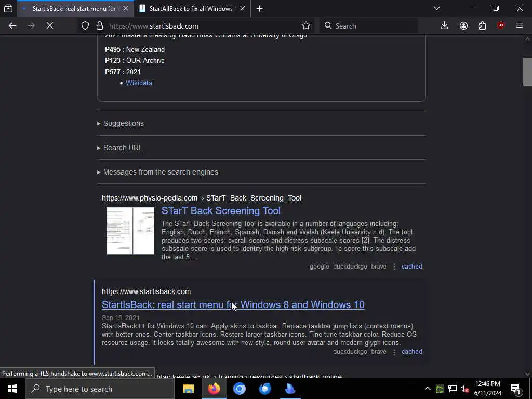Click the Firefox taskbar icon
Image resolution: width=532 pixels, height=399 pixels.
click(x=214, y=389)
